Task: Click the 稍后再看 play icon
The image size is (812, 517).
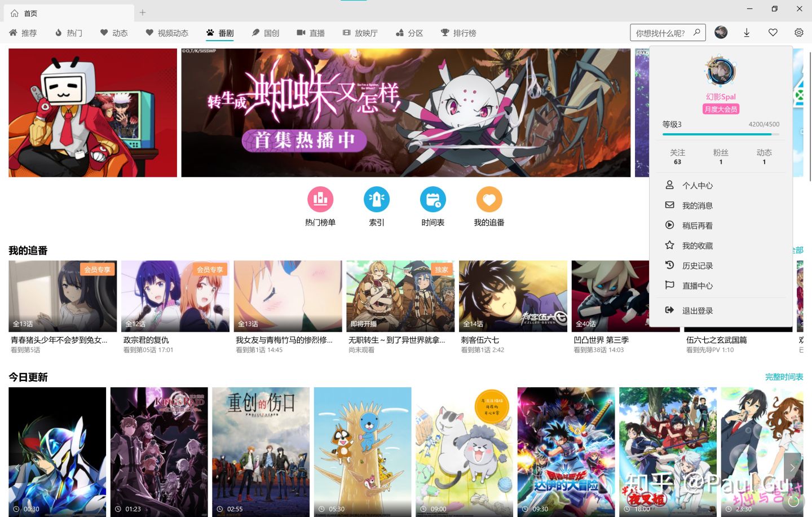Action: [x=670, y=225]
